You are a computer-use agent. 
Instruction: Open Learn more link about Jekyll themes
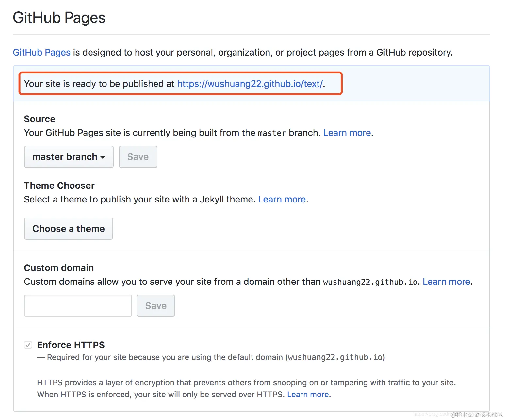[x=282, y=199]
